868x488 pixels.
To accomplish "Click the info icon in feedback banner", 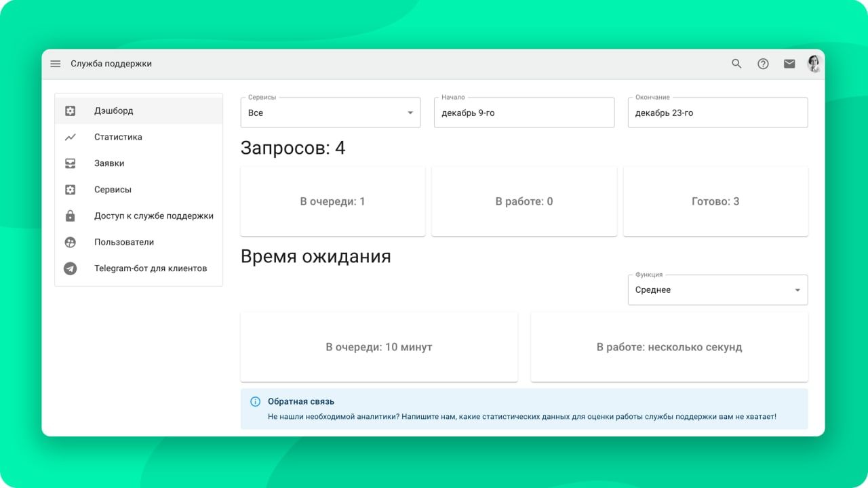I will tap(255, 401).
